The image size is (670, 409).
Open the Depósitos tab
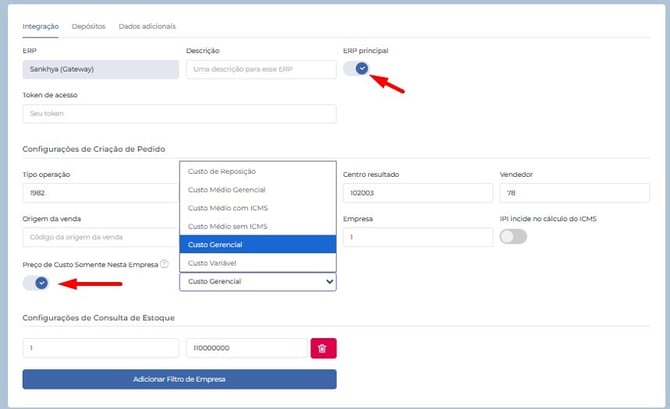point(88,26)
